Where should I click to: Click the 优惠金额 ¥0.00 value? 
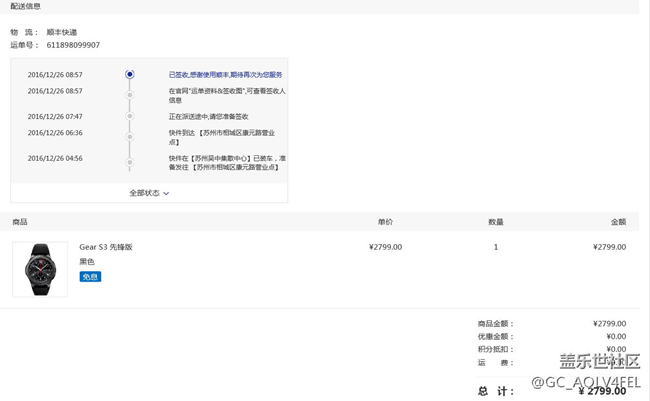pos(616,336)
